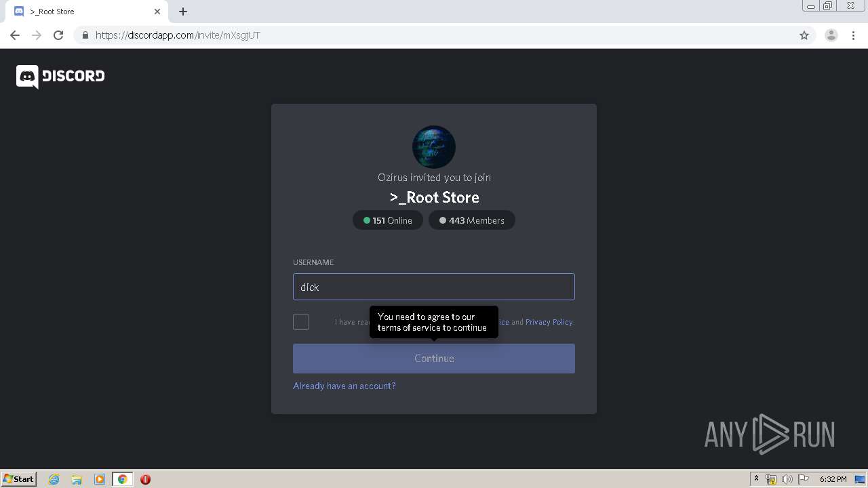Click the >_Root Store server name
The width and height of the screenshot is (868, 488).
click(434, 197)
